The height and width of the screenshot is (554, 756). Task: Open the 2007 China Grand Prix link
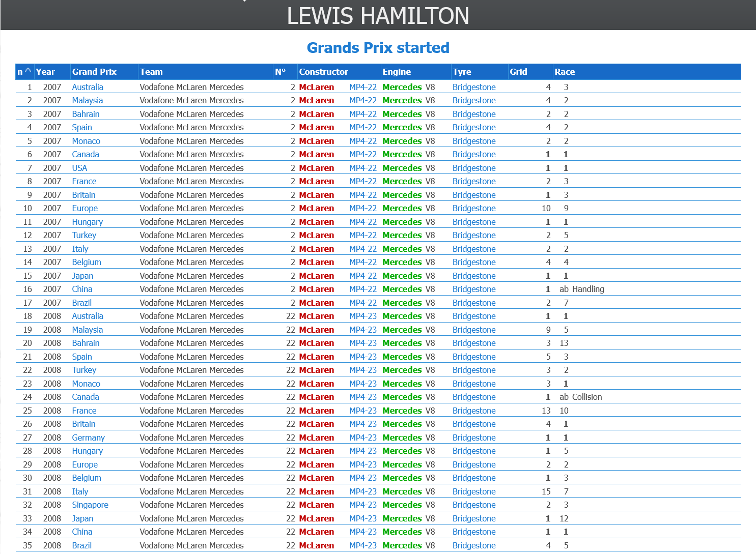tap(82, 289)
